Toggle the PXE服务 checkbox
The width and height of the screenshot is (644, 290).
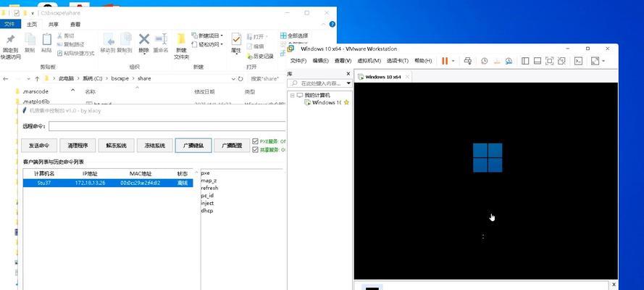click(x=256, y=141)
